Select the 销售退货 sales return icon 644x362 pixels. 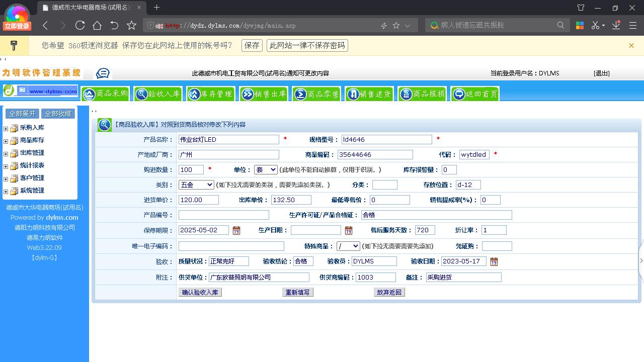pyautogui.click(x=369, y=94)
